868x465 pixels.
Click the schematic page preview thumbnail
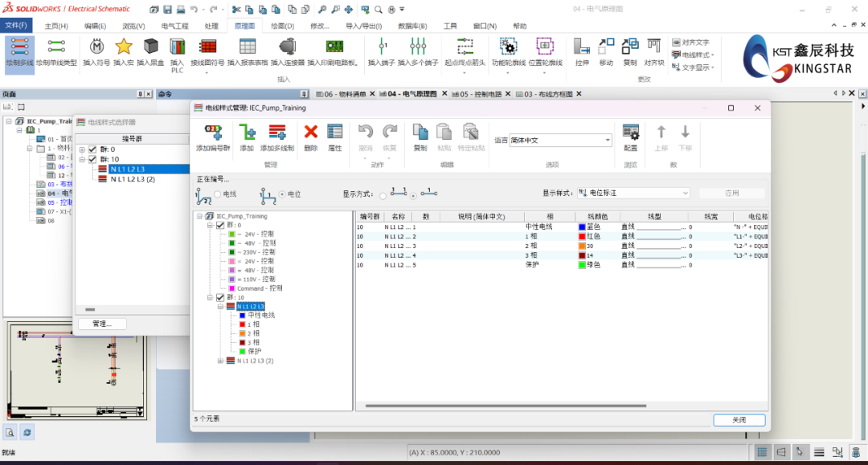[77, 372]
